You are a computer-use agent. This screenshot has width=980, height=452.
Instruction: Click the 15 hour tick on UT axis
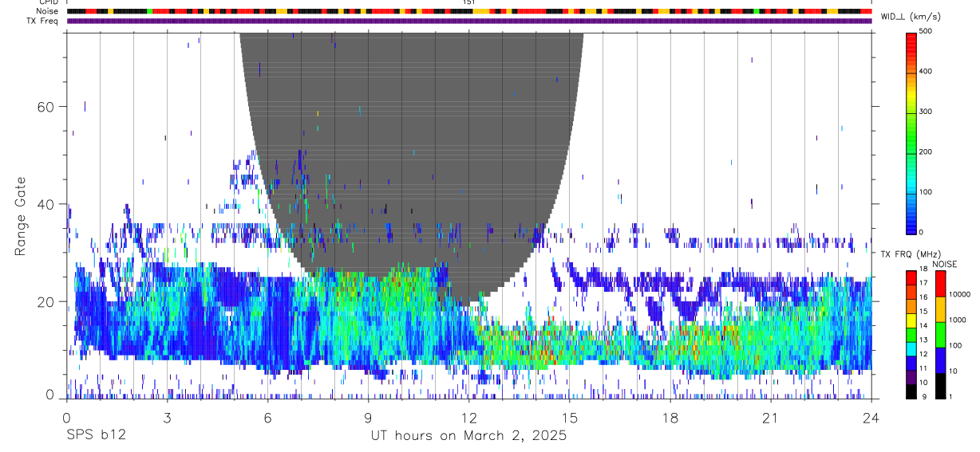tap(569, 417)
